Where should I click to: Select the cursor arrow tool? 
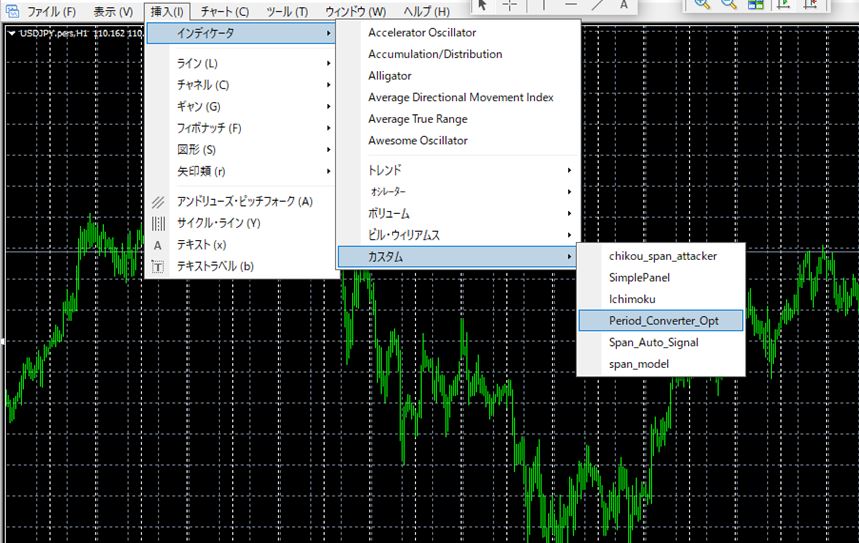coord(483,4)
